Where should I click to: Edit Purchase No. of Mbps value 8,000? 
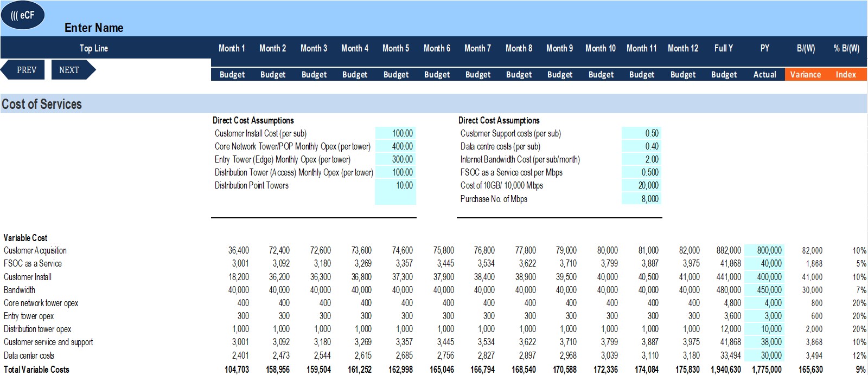[641, 199]
